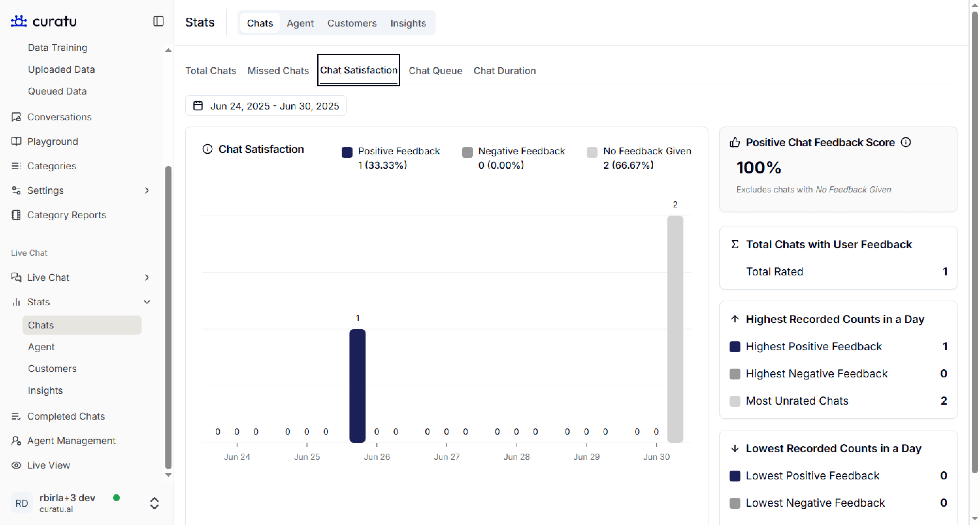Screen dimensions: 980x525
Task: Switch to the Insights top tab
Action: click(x=408, y=23)
